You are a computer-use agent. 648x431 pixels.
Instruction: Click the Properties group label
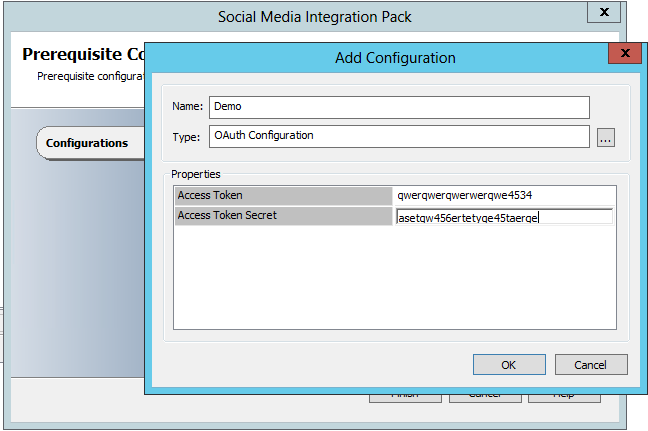(x=196, y=174)
